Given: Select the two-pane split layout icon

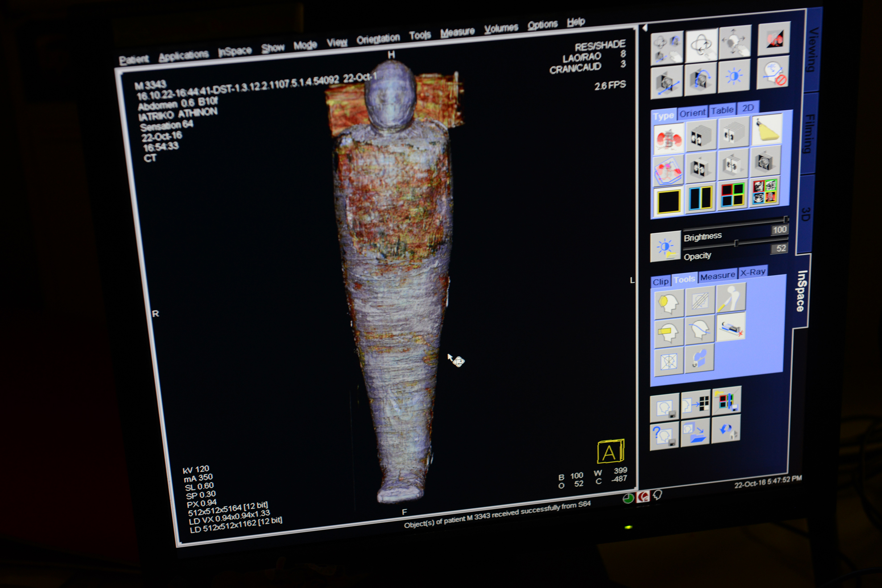Looking at the screenshot, I should (700, 198).
